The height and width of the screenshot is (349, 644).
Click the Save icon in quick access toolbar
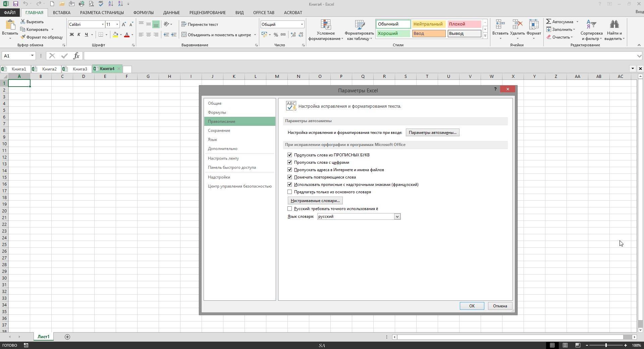tap(15, 4)
